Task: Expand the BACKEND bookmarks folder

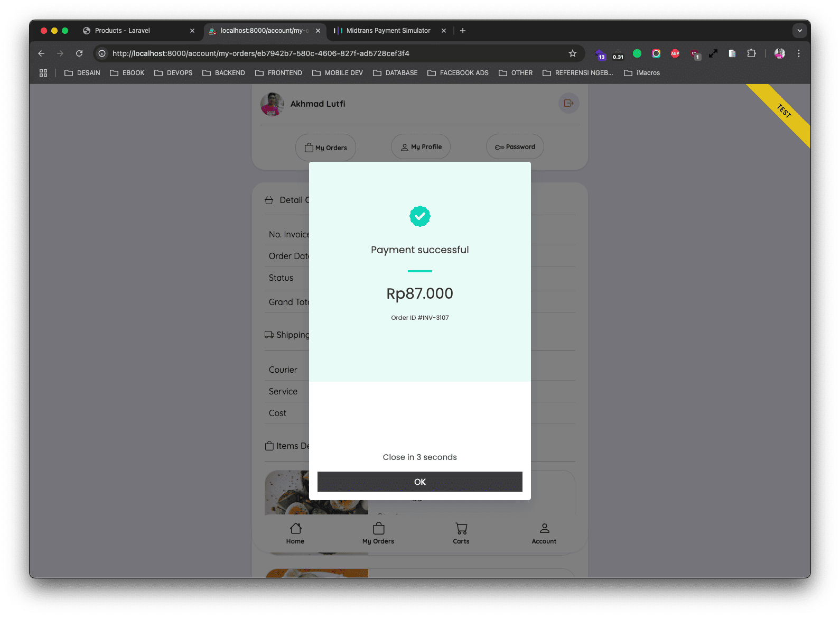Action: coord(223,73)
